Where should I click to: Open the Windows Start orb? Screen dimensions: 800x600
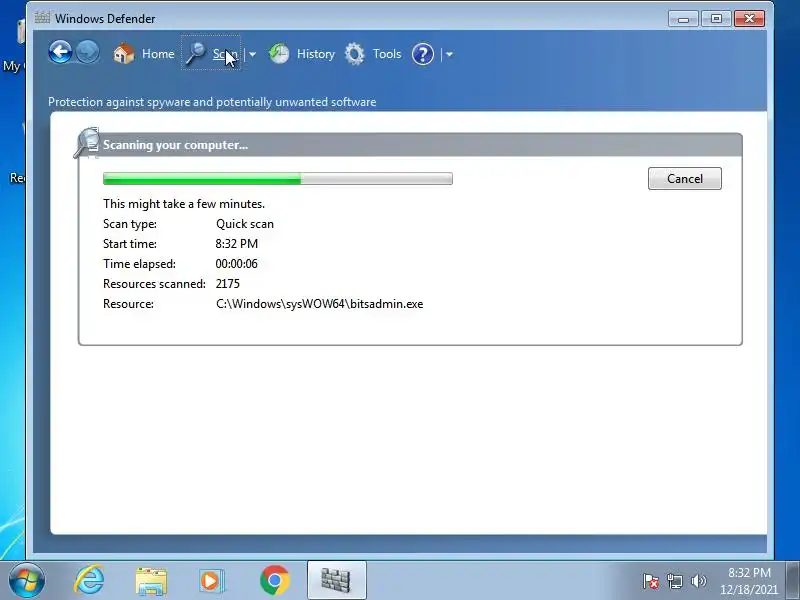(x=27, y=581)
